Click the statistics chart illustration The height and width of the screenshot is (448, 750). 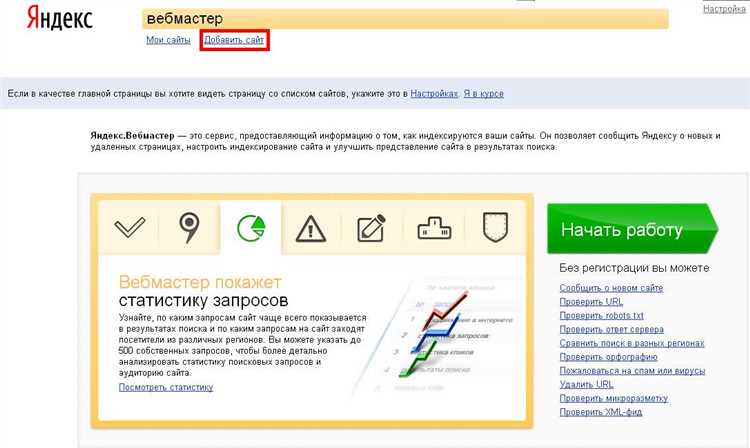pos(433,337)
